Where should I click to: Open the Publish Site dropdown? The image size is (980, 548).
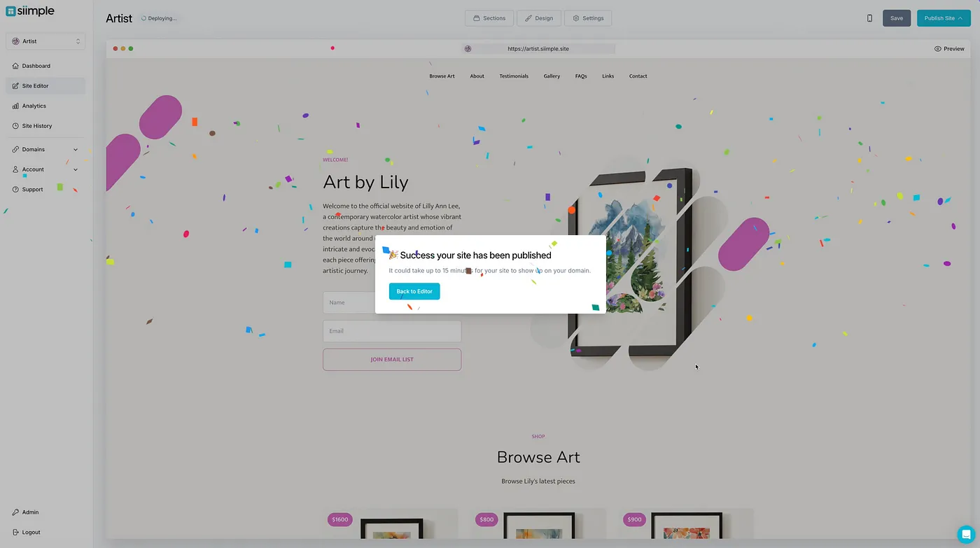944,18
